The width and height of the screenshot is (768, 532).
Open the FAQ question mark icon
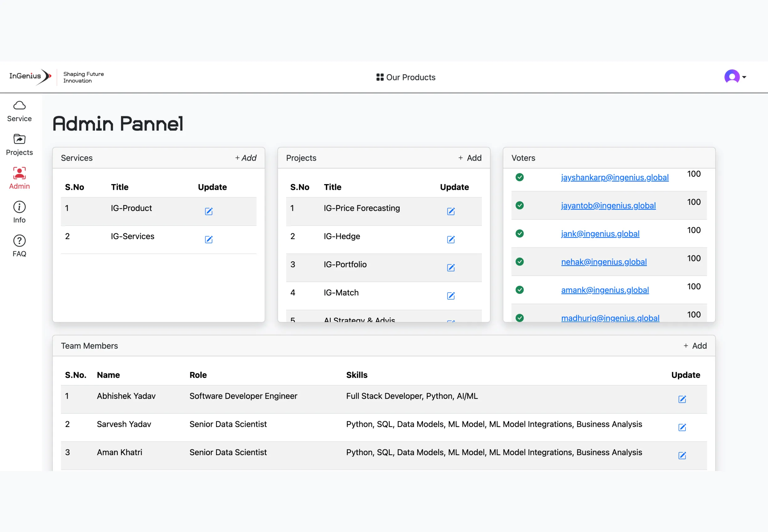click(x=19, y=241)
